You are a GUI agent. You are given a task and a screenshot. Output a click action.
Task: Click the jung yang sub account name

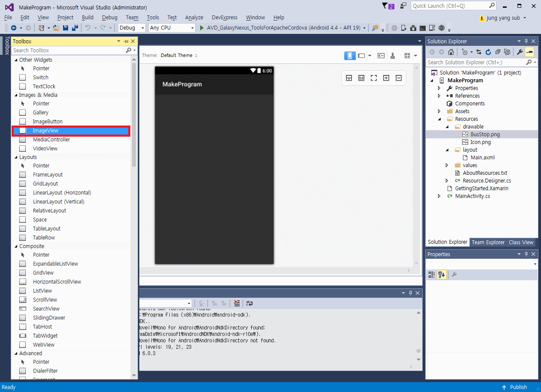[503, 18]
